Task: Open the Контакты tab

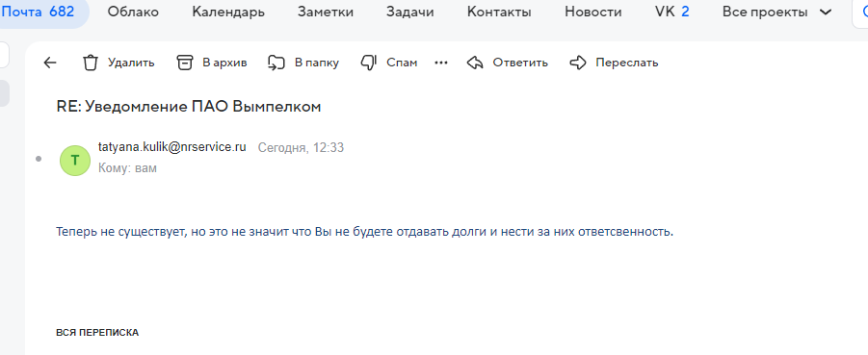Action: click(499, 13)
